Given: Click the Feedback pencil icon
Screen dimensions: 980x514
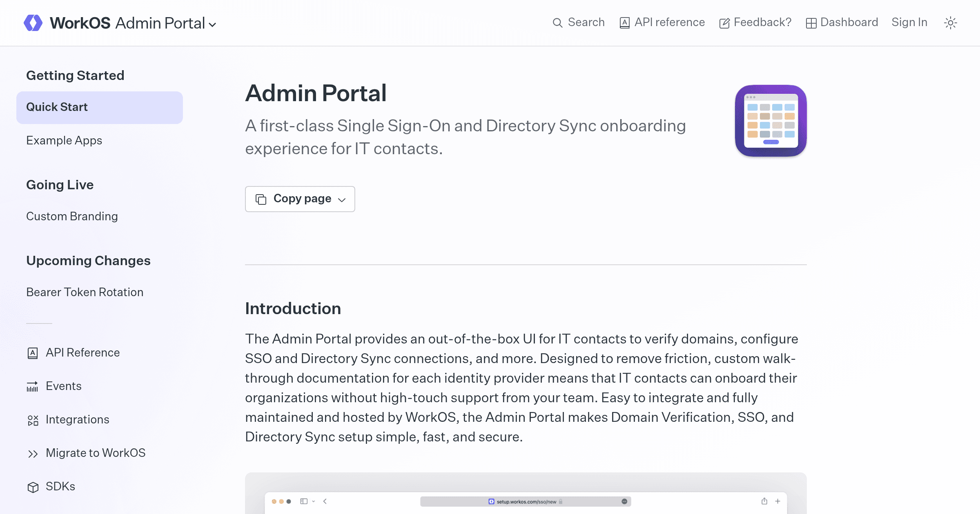Looking at the screenshot, I should click(x=724, y=23).
